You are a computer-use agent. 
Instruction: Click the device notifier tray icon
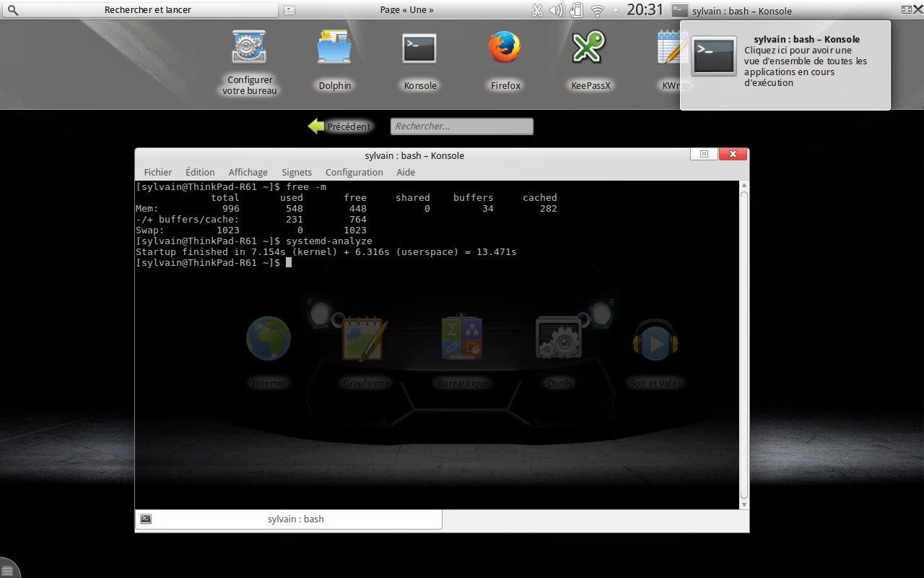[576, 10]
